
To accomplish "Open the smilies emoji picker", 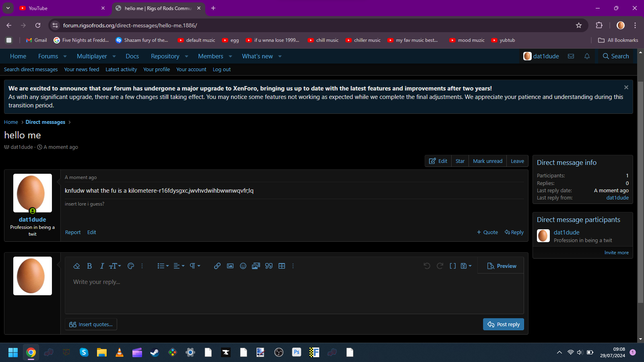I will 243,266.
